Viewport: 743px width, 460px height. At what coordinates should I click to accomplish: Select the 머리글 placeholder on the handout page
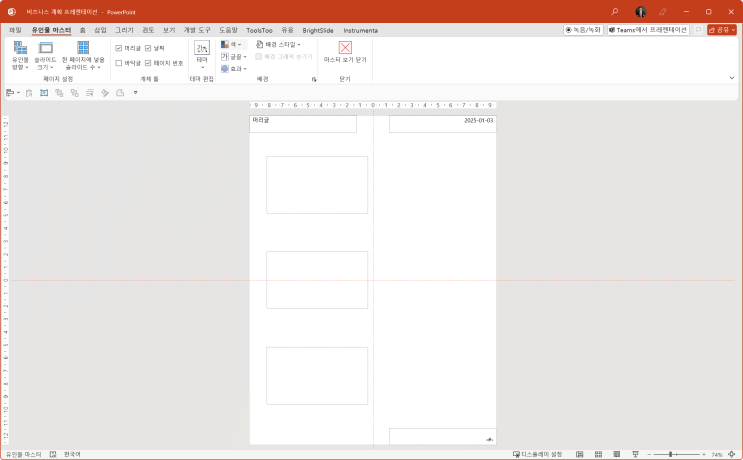(302, 124)
